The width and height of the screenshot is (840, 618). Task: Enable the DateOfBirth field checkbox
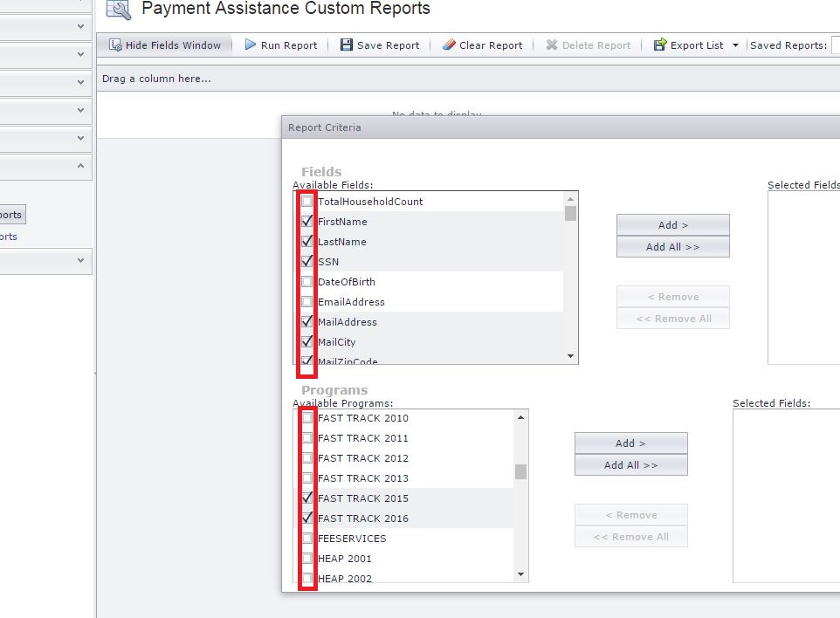pyautogui.click(x=306, y=281)
